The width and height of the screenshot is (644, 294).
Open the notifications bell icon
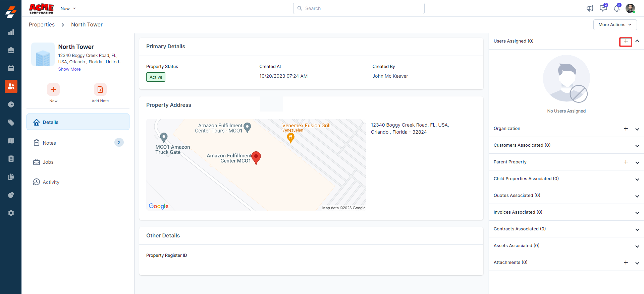coord(616,8)
